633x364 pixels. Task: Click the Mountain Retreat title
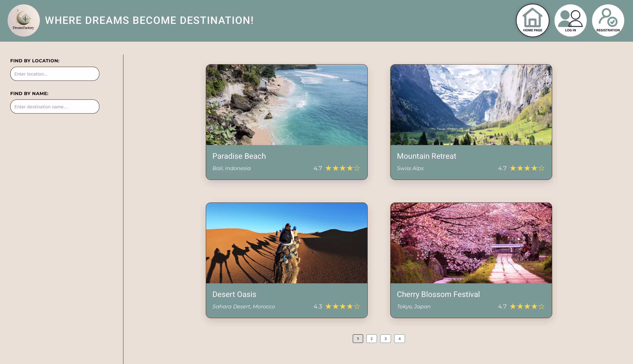(x=426, y=156)
